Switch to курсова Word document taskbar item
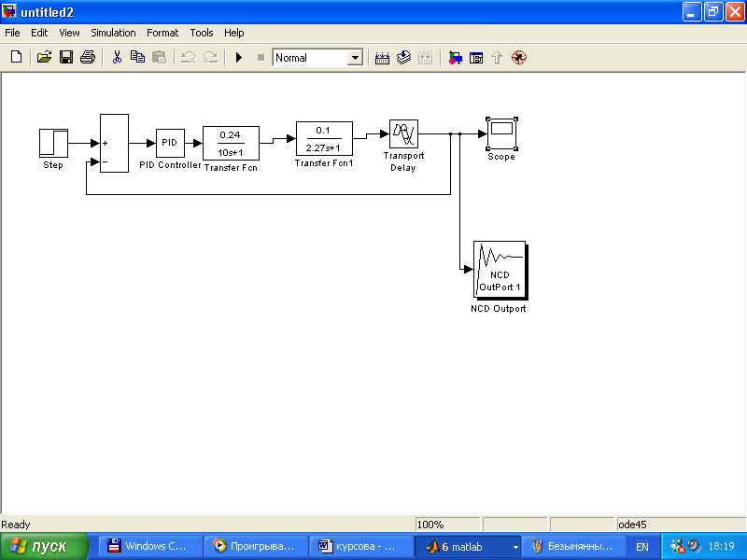 tap(361, 546)
